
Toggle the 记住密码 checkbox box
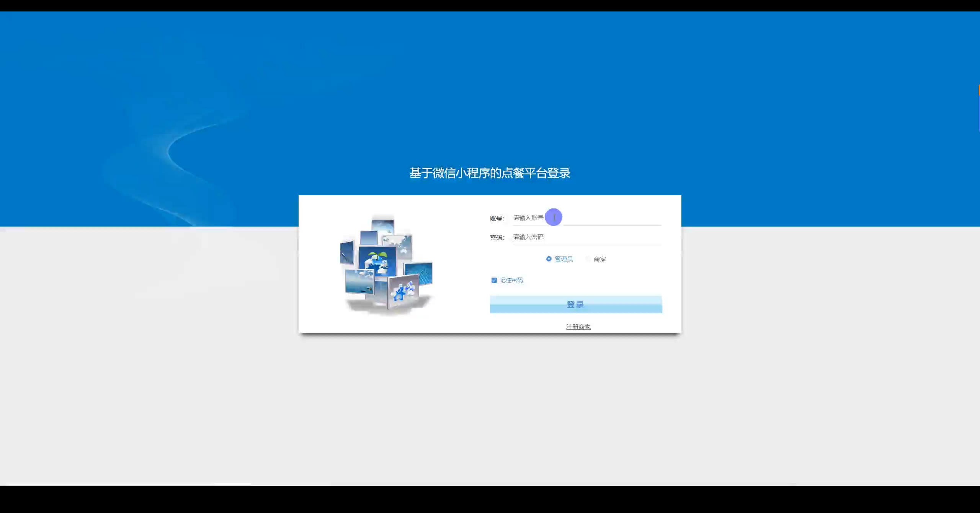(x=494, y=280)
